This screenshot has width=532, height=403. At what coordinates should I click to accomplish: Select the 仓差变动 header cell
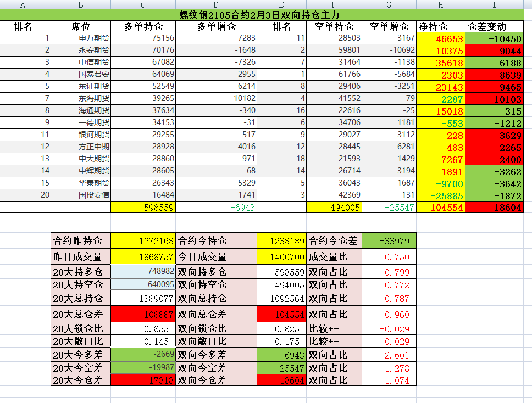click(494, 26)
